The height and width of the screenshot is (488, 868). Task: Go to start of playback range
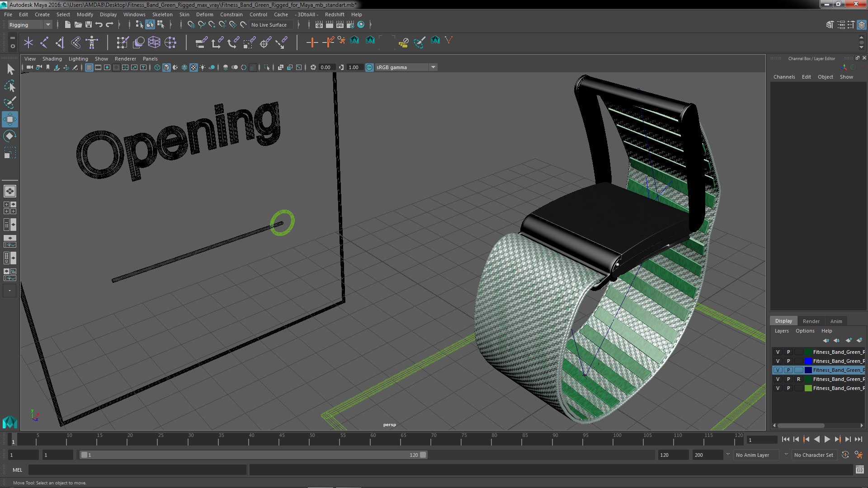pyautogui.click(x=785, y=439)
